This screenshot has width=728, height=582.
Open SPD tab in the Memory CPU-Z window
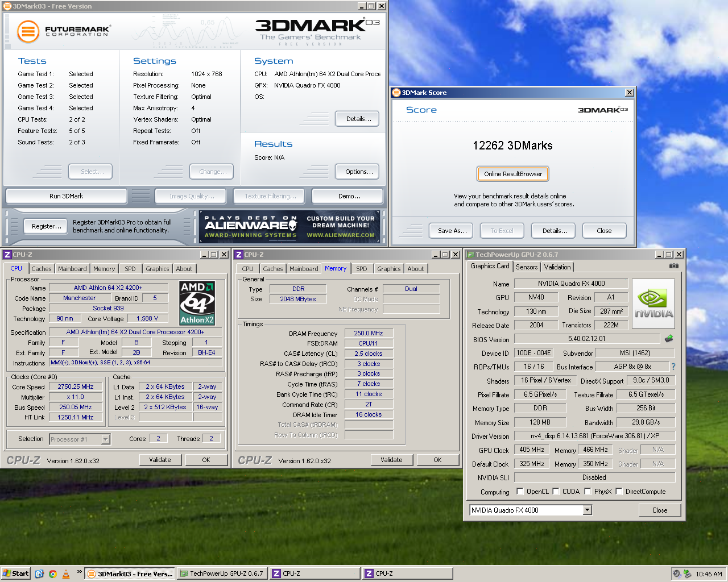pyautogui.click(x=362, y=269)
